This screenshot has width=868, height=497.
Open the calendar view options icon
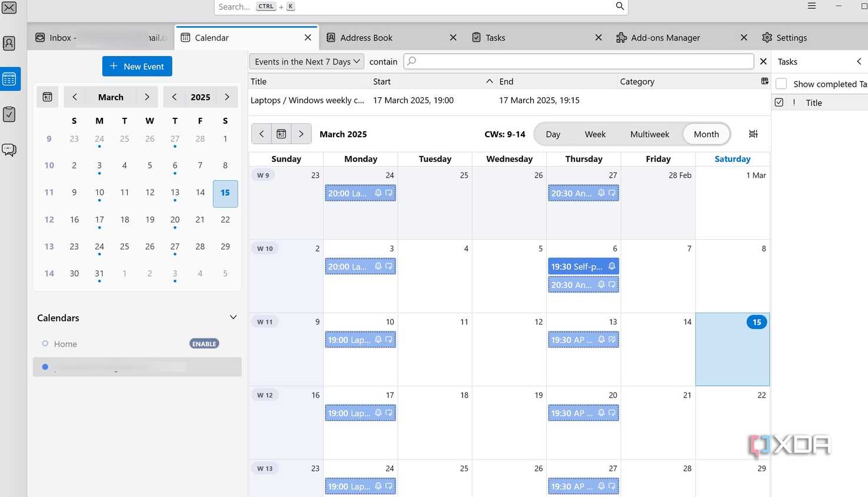[753, 134]
